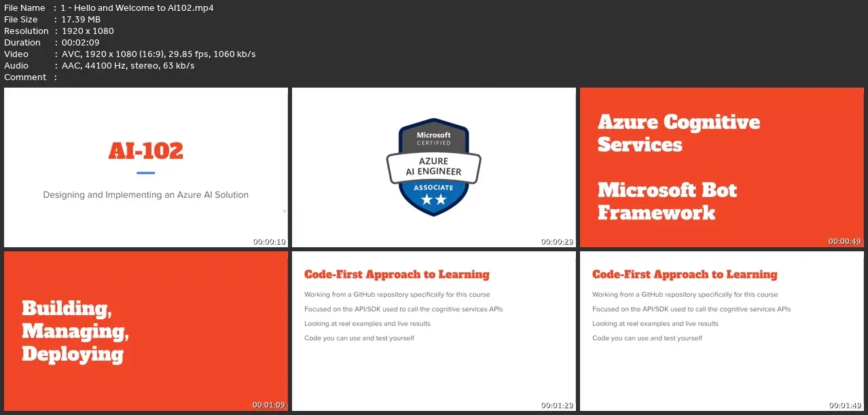Image resolution: width=868 pixels, height=415 pixels.
Task: Click the 'ASSOCIATE' label on the badge
Action: pos(434,187)
